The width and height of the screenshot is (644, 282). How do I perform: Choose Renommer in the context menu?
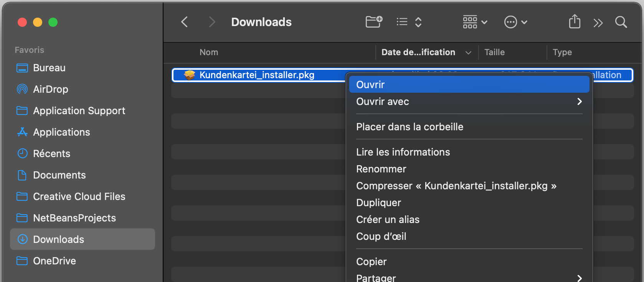point(469,169)
